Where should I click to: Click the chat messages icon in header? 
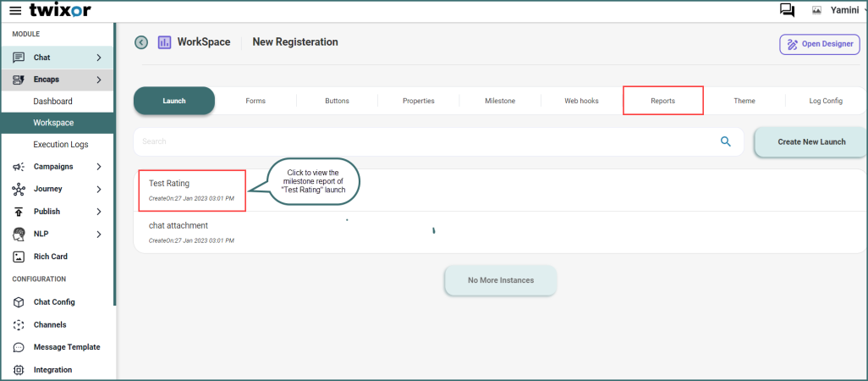coord(787,10)
